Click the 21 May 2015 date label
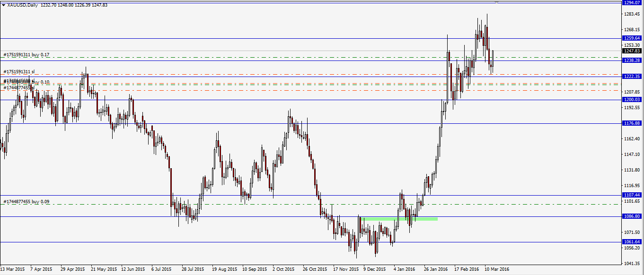Viewport: 644px width, 275px height. pos(103,269)
